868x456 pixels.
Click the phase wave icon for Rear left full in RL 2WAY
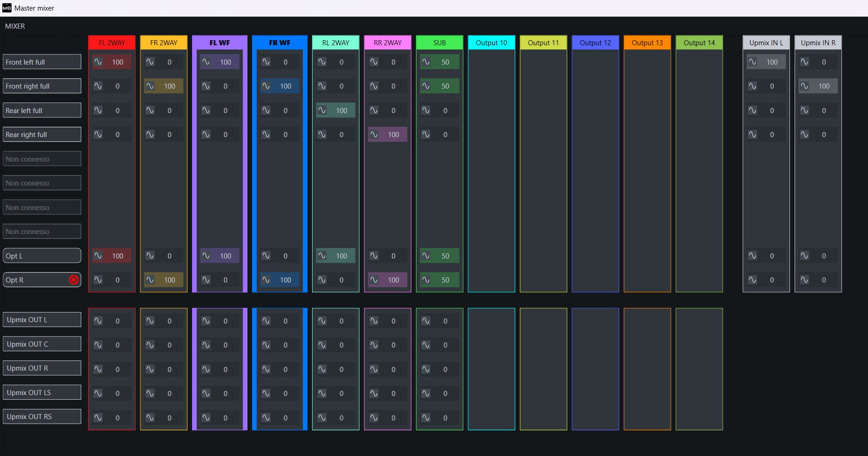(x=322, y=110)
